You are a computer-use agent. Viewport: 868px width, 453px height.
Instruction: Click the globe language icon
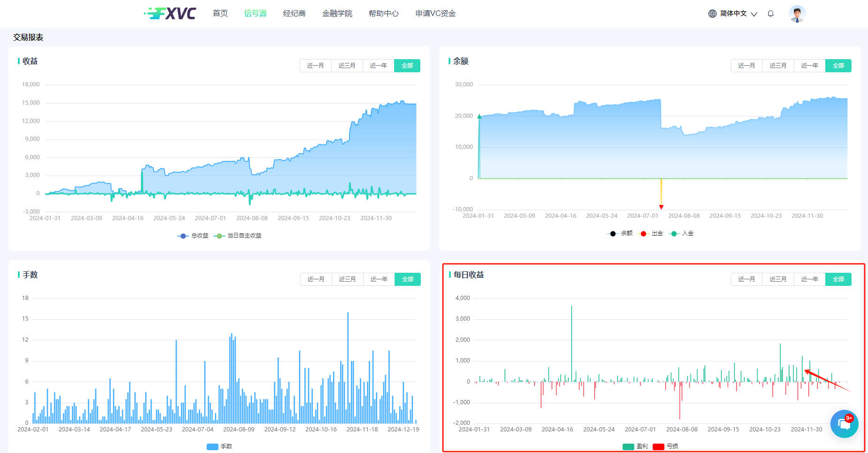click(x=713, y=14)
